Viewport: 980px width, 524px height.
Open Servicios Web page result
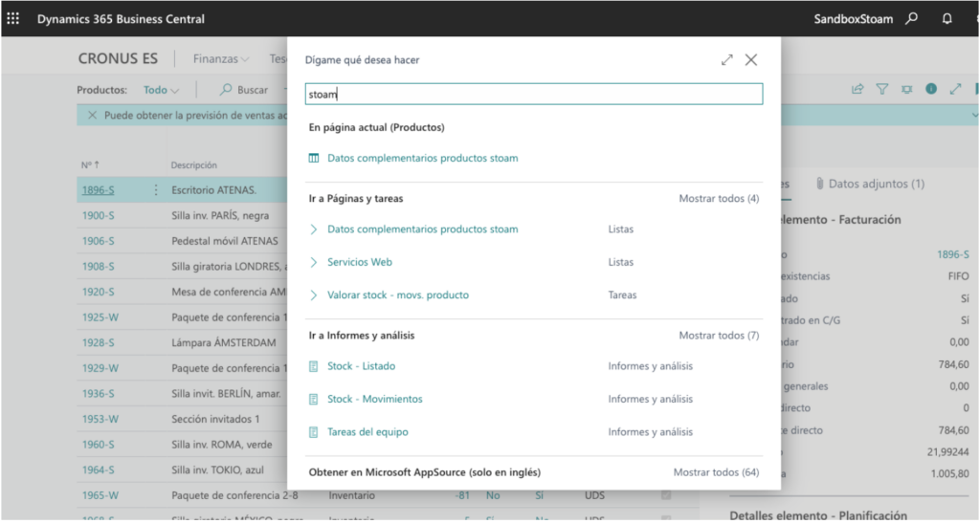[360, 262]
